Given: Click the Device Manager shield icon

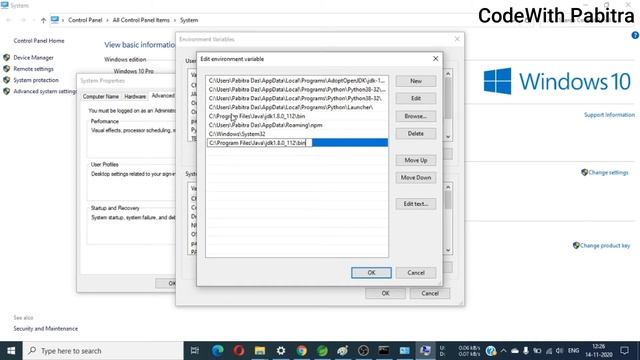Looking at the screenshot, I should click(7, 58).
